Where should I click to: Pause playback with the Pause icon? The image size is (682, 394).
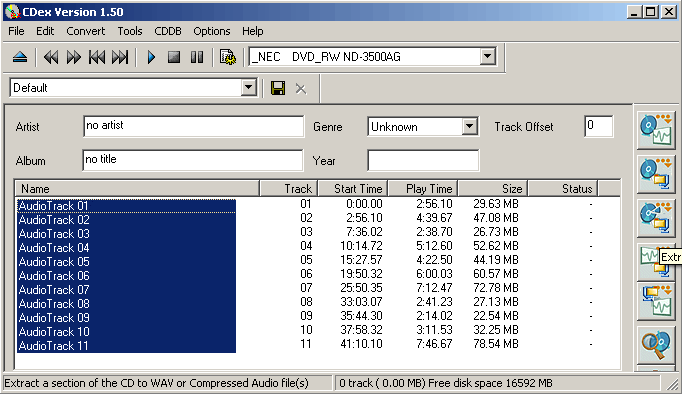click(x=197, y=57)
